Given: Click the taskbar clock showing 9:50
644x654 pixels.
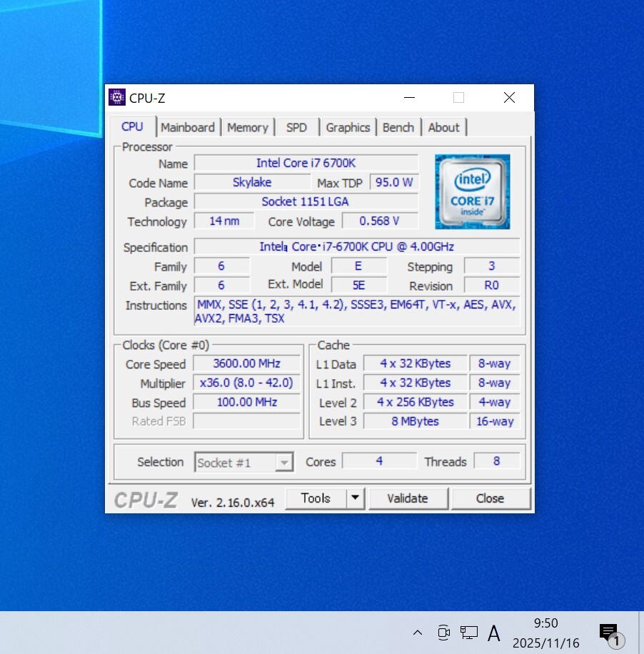Looking at the screenshot, I should [545, 633].
